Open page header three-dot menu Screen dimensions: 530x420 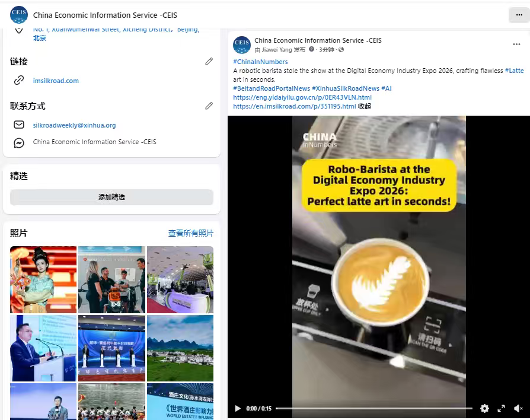tap(519, 15)
